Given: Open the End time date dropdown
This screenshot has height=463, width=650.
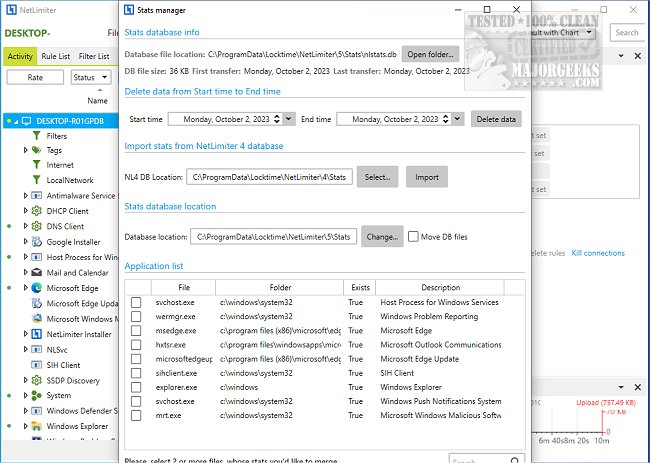Looking at the screenshot, I should 457,119.
